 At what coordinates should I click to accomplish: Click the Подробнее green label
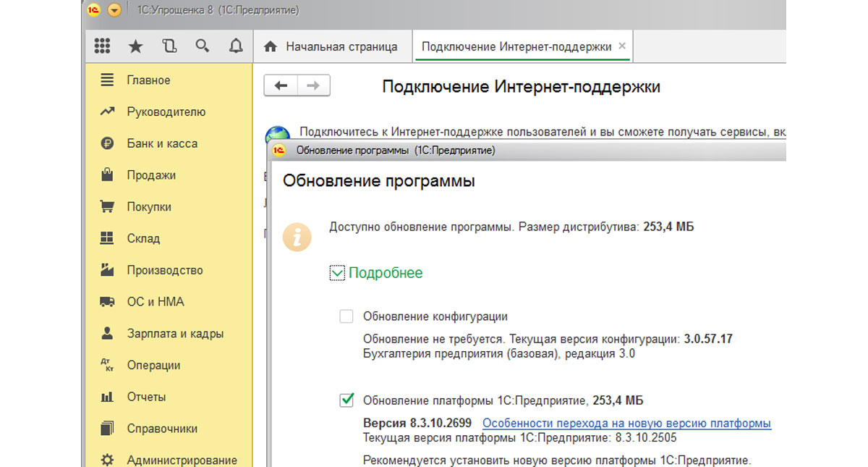pos(386,273)
